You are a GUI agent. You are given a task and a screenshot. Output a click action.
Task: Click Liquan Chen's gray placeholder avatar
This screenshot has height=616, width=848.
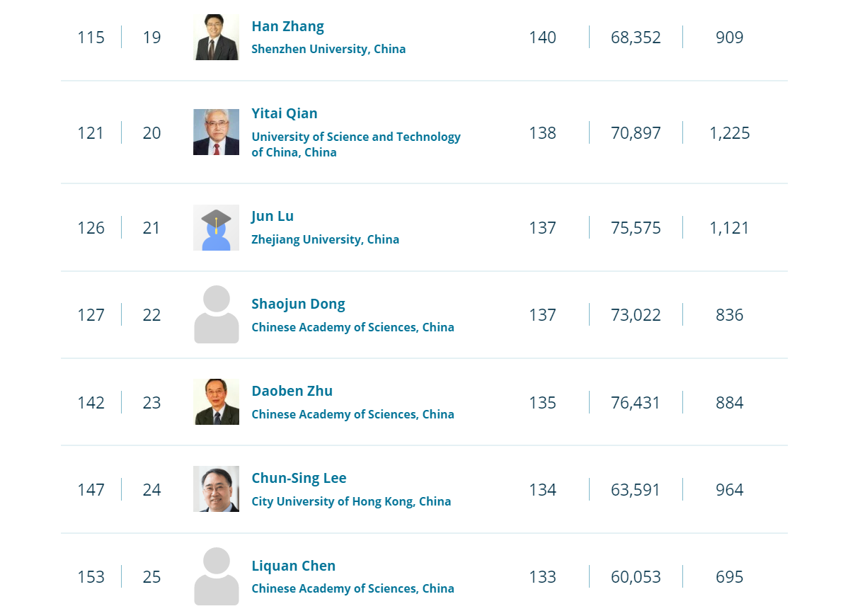[x=217, y=576]
